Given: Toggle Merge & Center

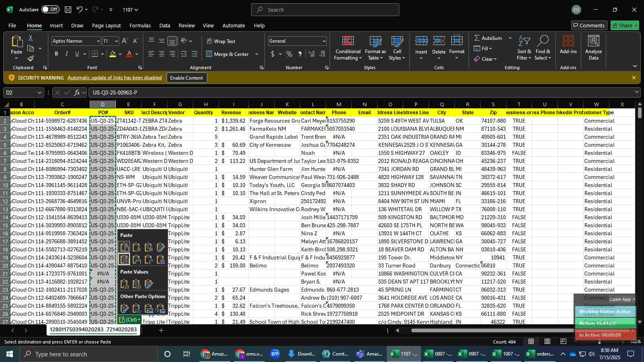Looking at the screenshot, I should click(x=227, y=54).
